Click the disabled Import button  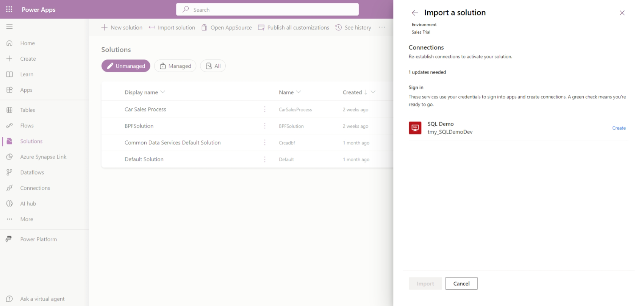point(425,284)
